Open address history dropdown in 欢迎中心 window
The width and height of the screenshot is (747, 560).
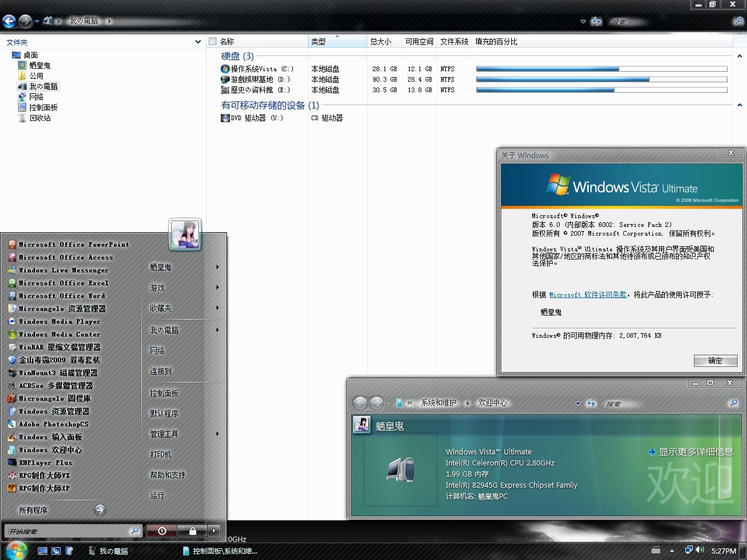pos(578,404)
